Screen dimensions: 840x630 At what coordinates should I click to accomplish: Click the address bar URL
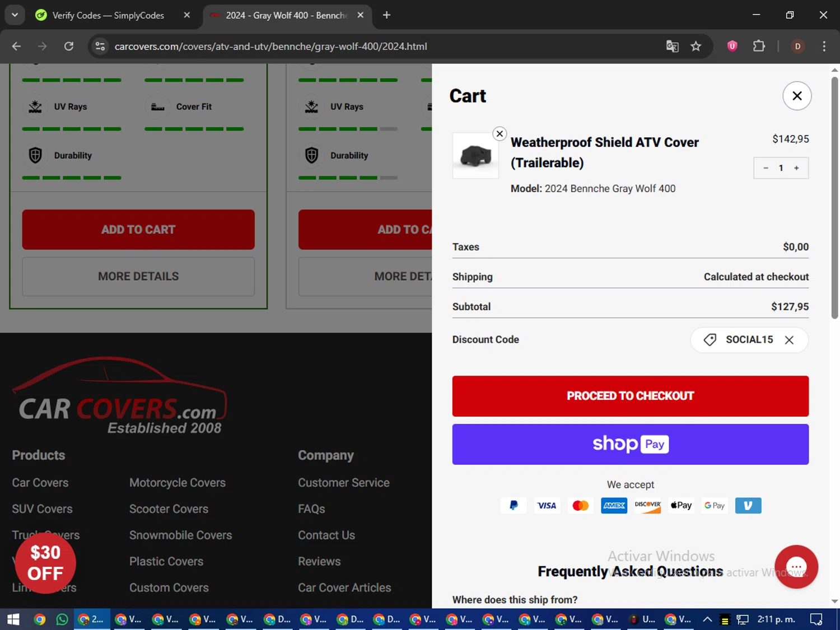click(270, 46)
